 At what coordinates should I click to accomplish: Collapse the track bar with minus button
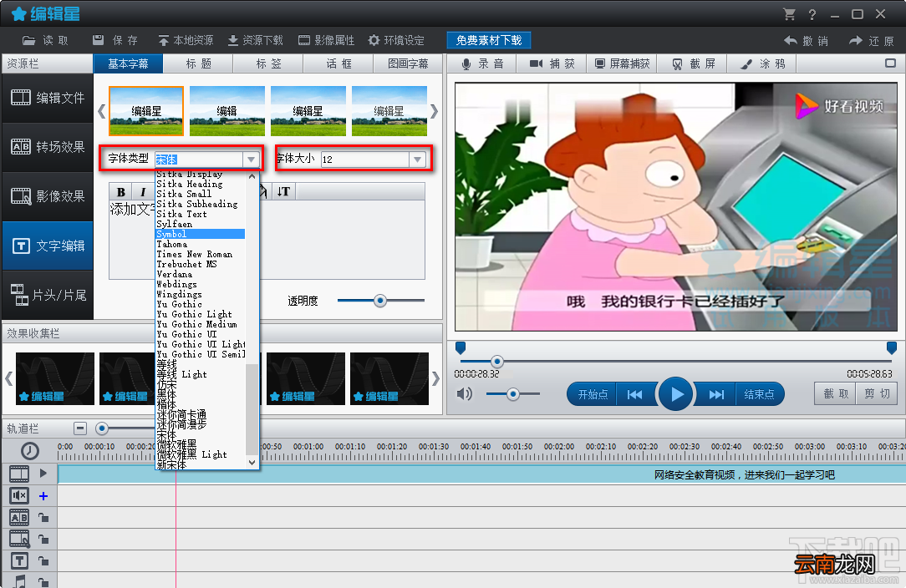[80, 428]
